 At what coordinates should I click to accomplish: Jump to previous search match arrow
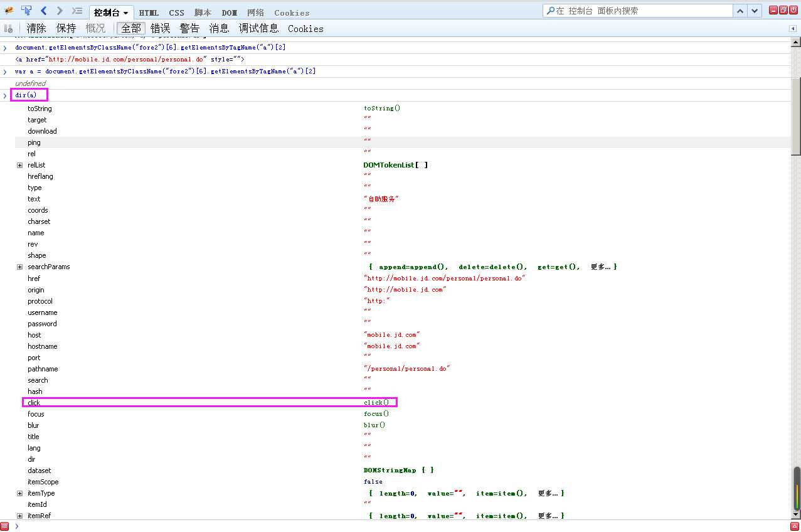click(741, 11)
